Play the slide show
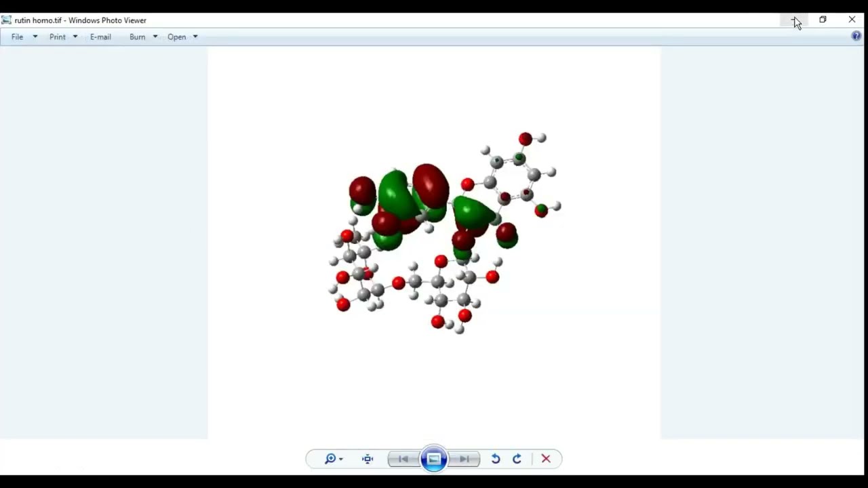 (434, 459)
